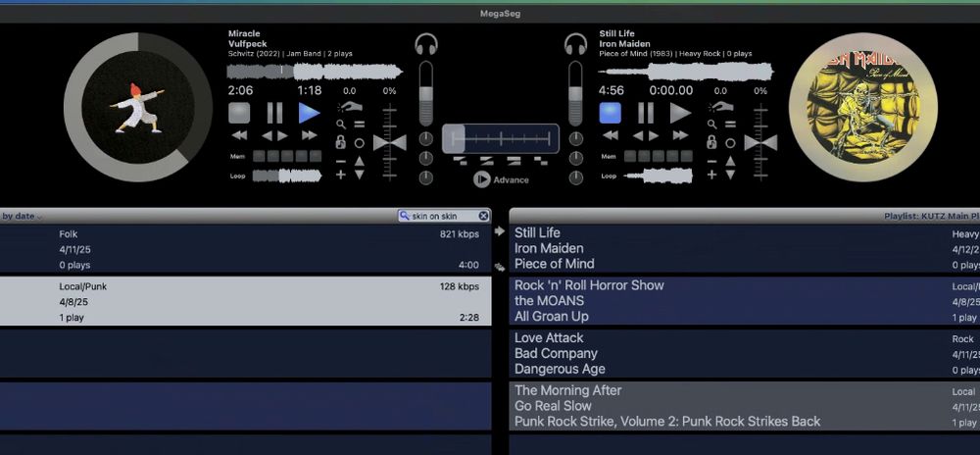Click the tap-tempo hand icon on the Miracle deck
The image size is (980, 455).
[350, 107]
